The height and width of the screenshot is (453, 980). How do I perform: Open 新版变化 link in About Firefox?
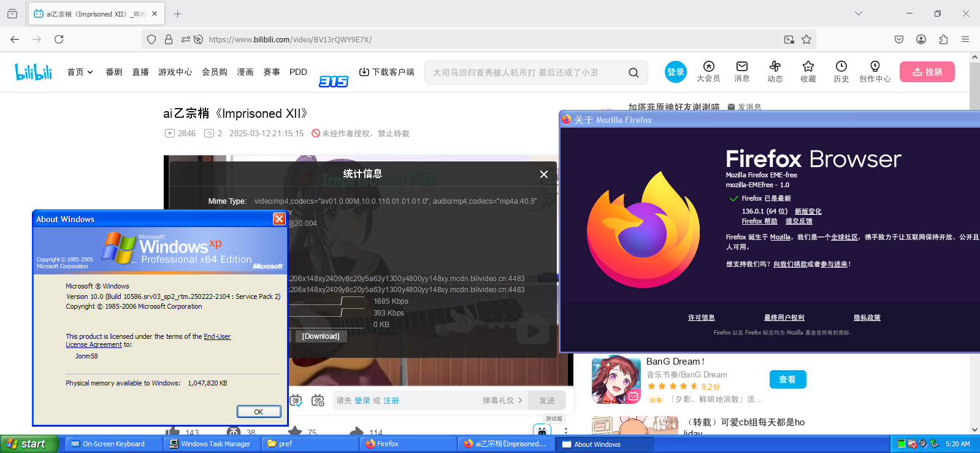click(808, 211)
